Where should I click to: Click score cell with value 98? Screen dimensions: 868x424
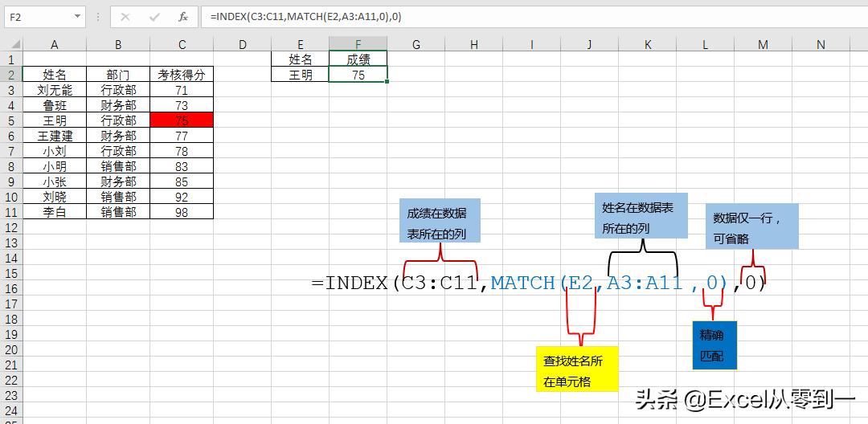coord(182,212)
